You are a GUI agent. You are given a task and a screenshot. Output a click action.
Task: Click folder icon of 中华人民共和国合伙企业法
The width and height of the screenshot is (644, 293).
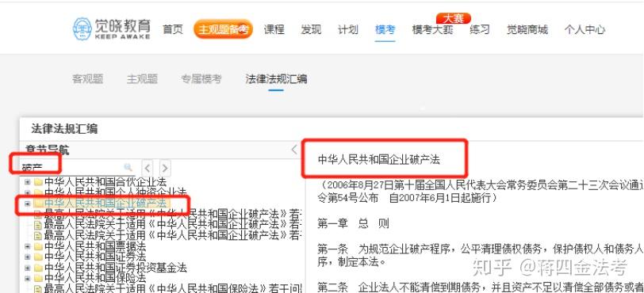(39, 182)
